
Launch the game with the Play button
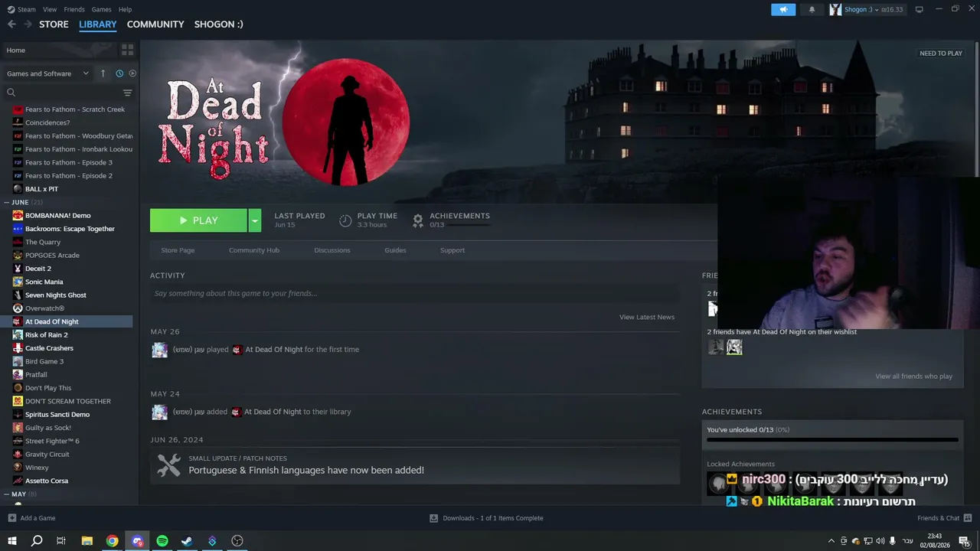(x=198, y=220)
